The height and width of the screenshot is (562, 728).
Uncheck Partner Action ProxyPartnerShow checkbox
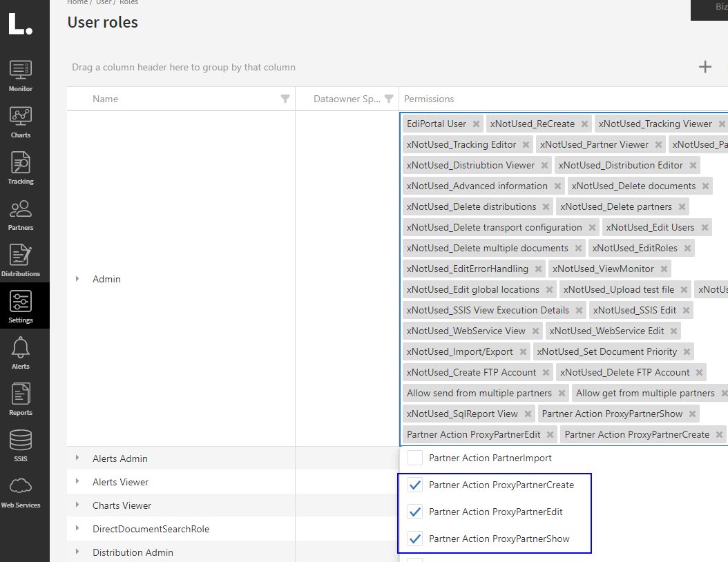pyautogui.click(x=415, y=539)
